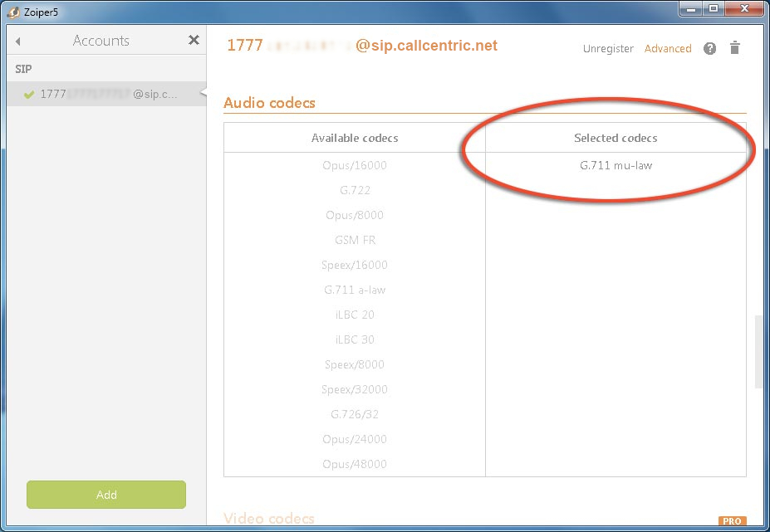This screenshot has height=532, width=770.
Task: Select Speex/16000 codec
Action: tap(355, 265)
